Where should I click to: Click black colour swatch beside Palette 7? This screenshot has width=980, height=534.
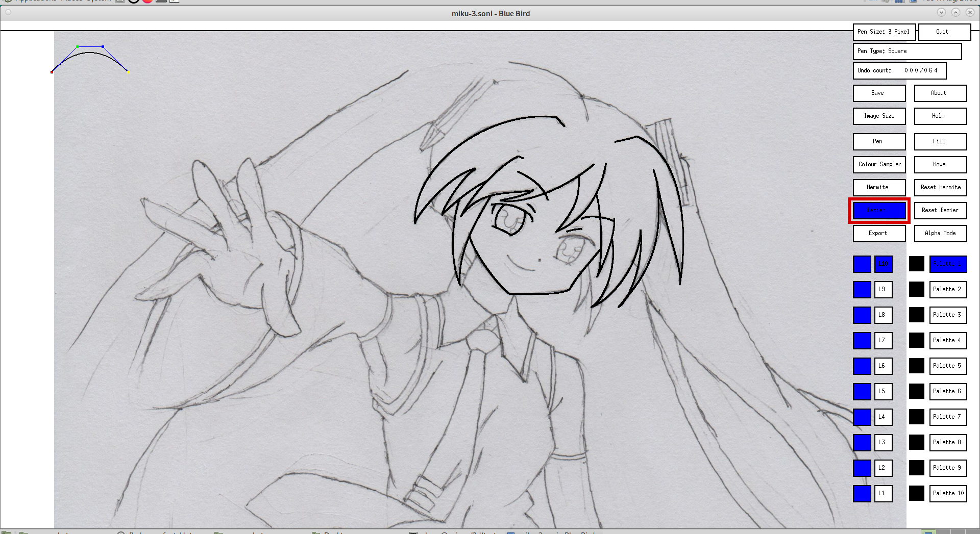pyautogui.click(x=917, y=417)
